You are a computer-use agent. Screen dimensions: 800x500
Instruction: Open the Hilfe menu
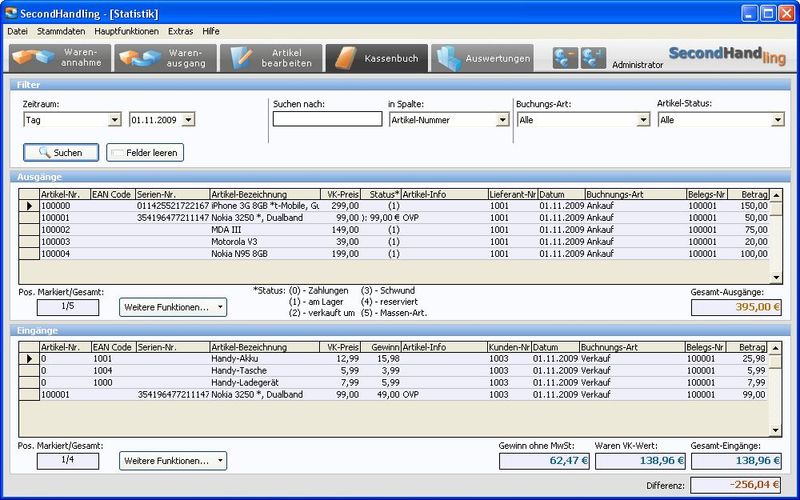click(211, 31)
